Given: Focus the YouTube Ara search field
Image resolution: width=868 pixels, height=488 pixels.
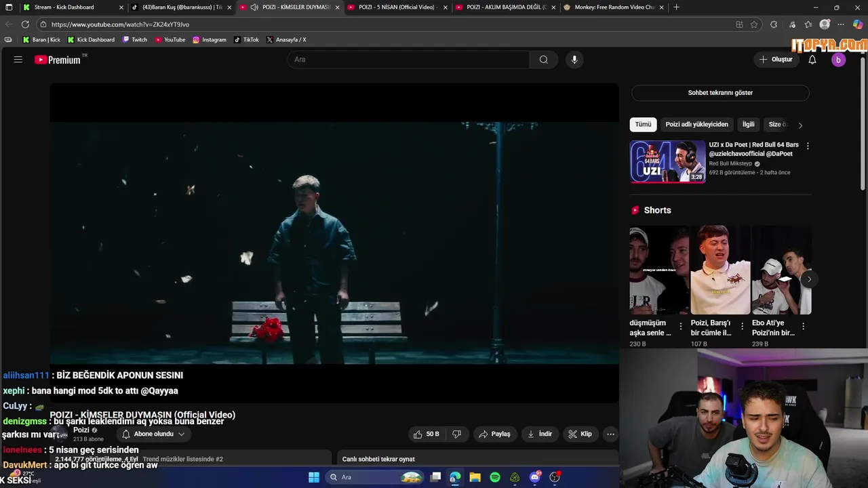Looking at the screenshot, I should click(408, 60).
